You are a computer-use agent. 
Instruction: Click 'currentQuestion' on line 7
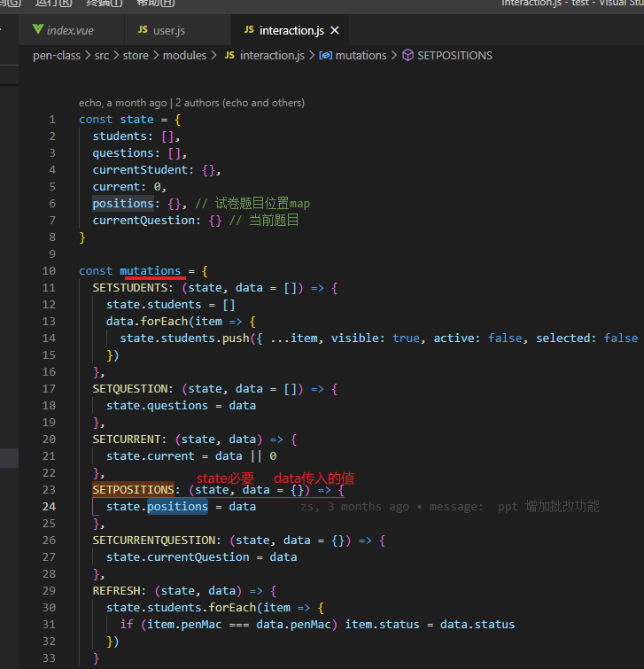tap(144, 221)
